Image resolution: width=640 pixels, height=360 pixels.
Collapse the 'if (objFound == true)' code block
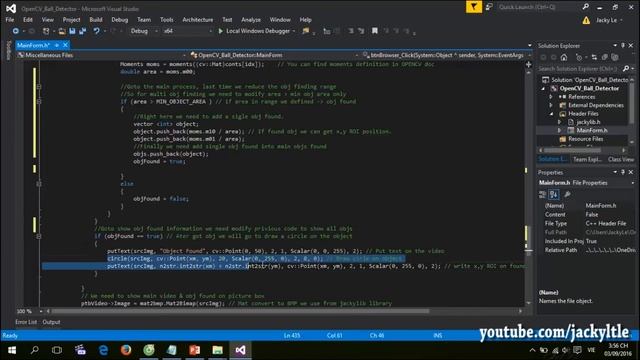39,236
